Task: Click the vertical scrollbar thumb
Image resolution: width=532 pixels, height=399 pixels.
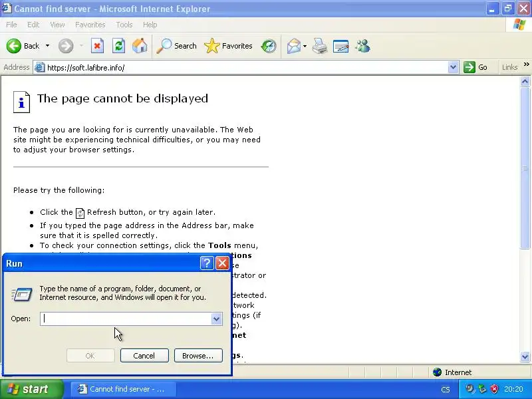Action: pyautogui.click(x=525, y=168)
